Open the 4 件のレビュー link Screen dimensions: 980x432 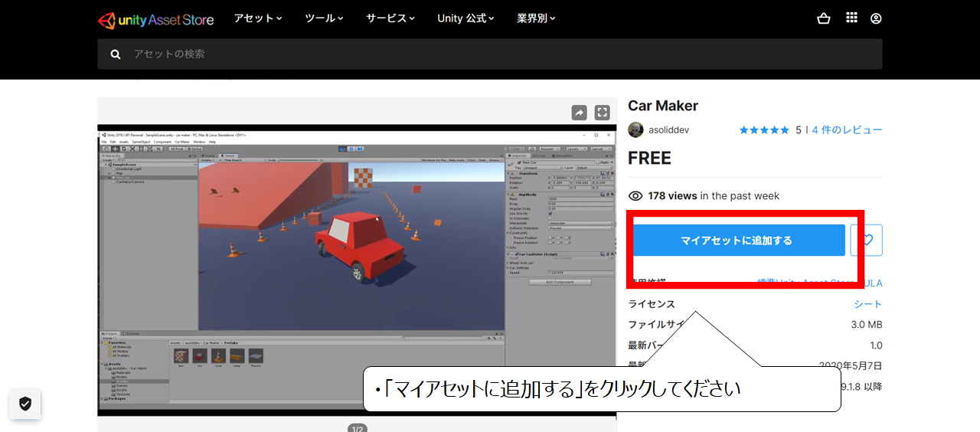coord(847,130)
